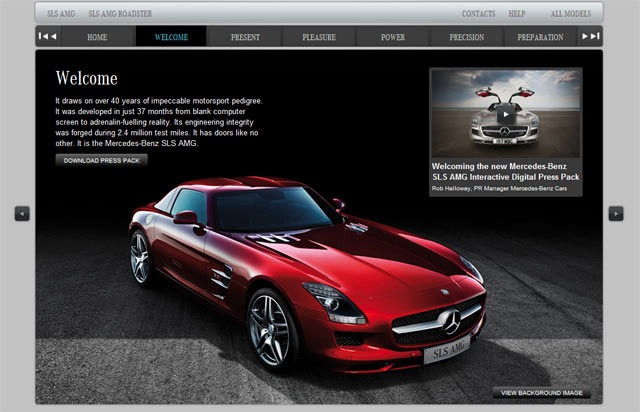Click the video title about Interactive Digital Press Pack
The width and height of the screenshot is (640, 412).
(505, 171)
